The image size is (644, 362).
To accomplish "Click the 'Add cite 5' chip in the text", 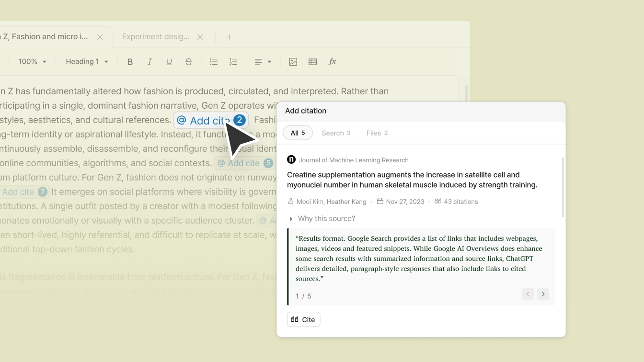I will [244, 163].
